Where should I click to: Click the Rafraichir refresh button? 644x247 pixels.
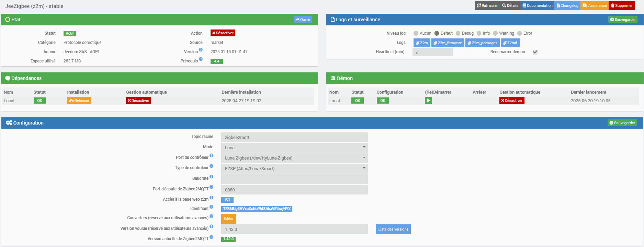pos(487,5)
